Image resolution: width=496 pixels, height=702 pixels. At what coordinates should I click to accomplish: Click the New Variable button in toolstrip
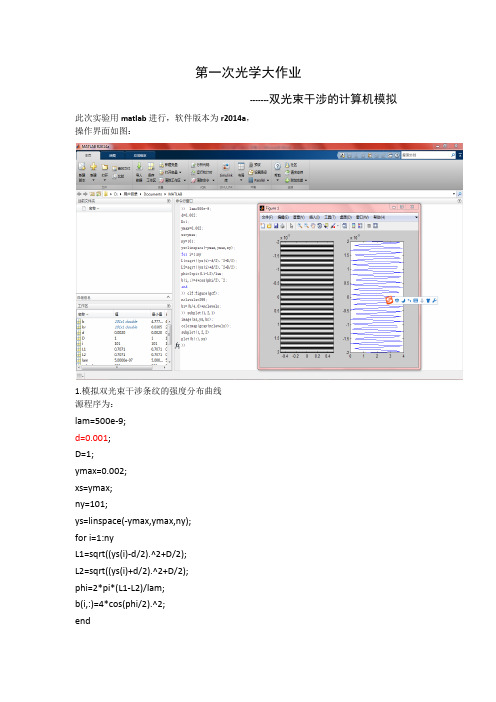coord(169,165)
